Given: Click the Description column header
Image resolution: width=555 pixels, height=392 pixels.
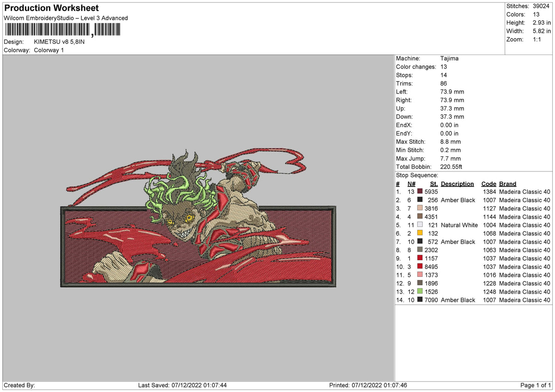Looking at the screenshot, I should coord(457,184).
